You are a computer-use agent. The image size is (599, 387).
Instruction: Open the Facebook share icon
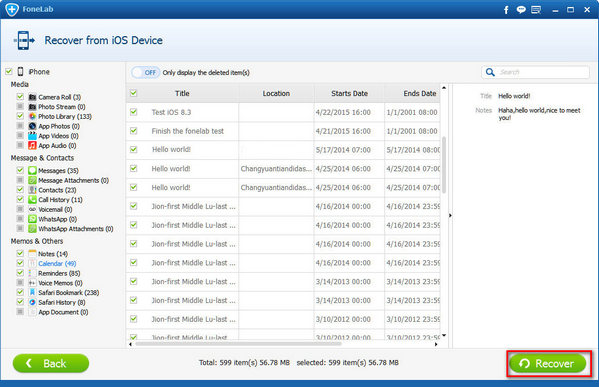coord(506,10)
